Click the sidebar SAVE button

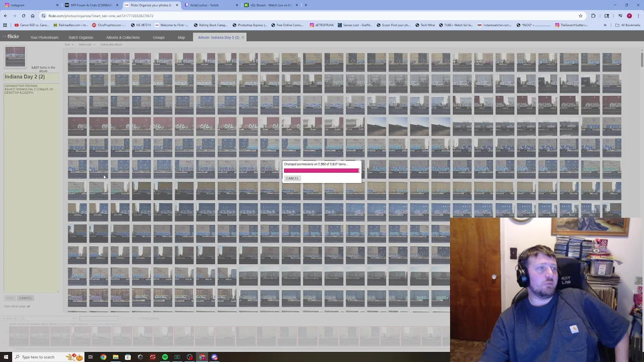[x=10, y=298]
